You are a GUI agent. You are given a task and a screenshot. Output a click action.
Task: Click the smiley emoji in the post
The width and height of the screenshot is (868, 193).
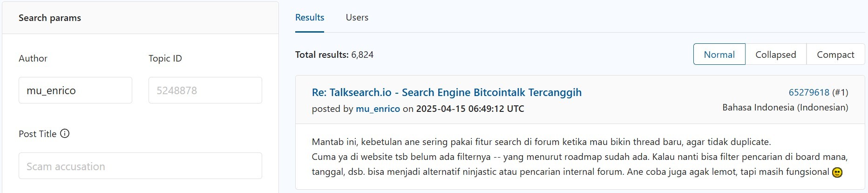[837, 172]
